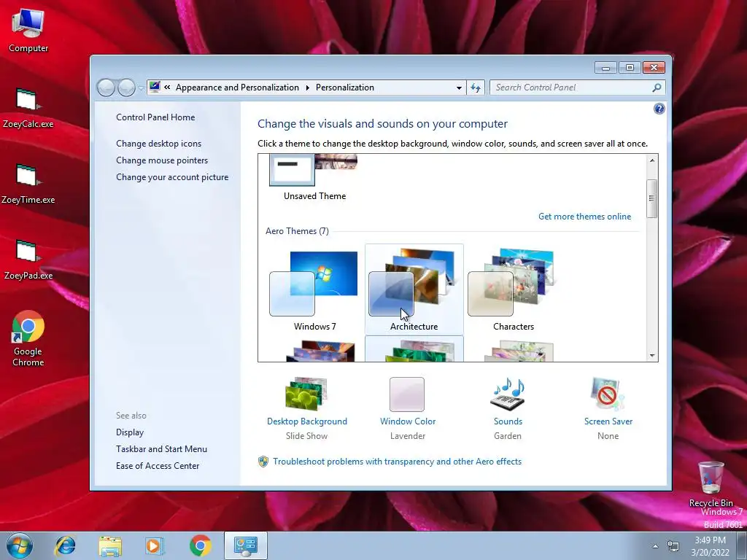747x560 pixels.
Task: Expand the arrow after Appearance and Personalization
Action: coord(307,87)
